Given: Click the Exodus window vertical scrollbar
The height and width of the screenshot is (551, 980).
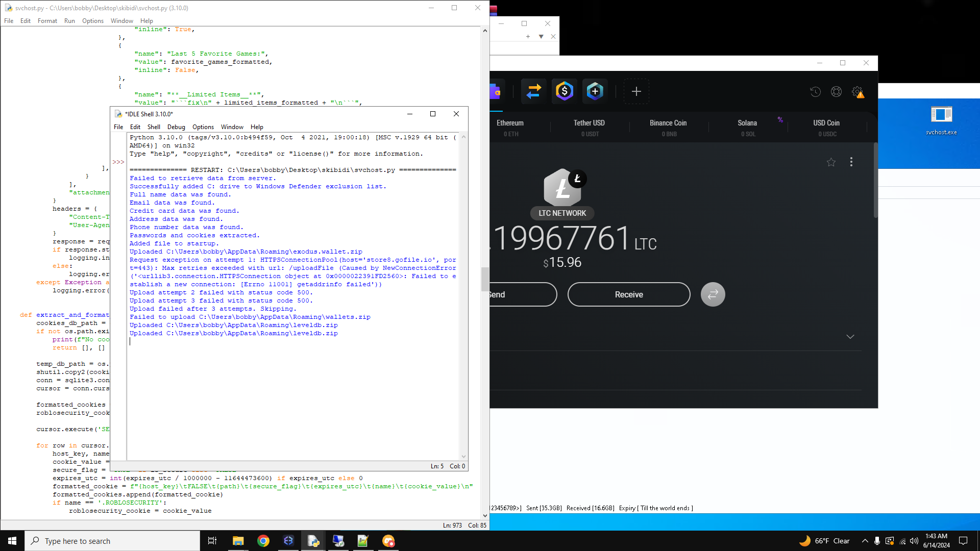Looking at the screenshot, I should tap(875, 180).
